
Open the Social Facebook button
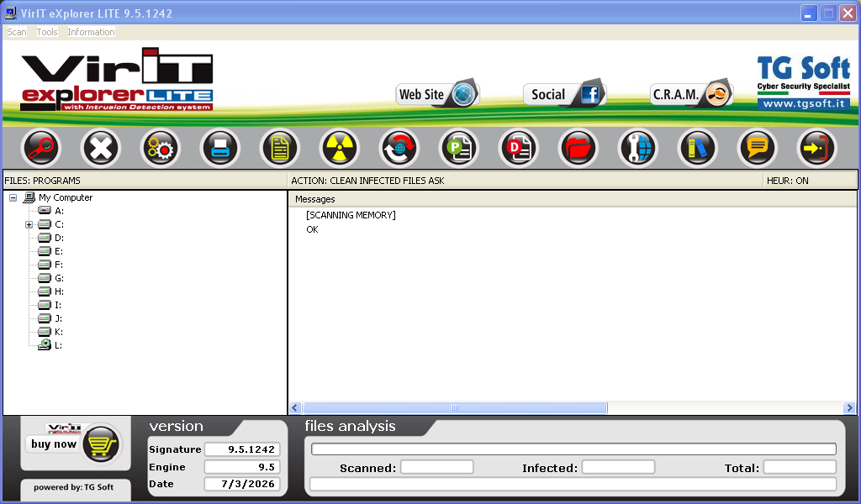(x=564, y=94)
